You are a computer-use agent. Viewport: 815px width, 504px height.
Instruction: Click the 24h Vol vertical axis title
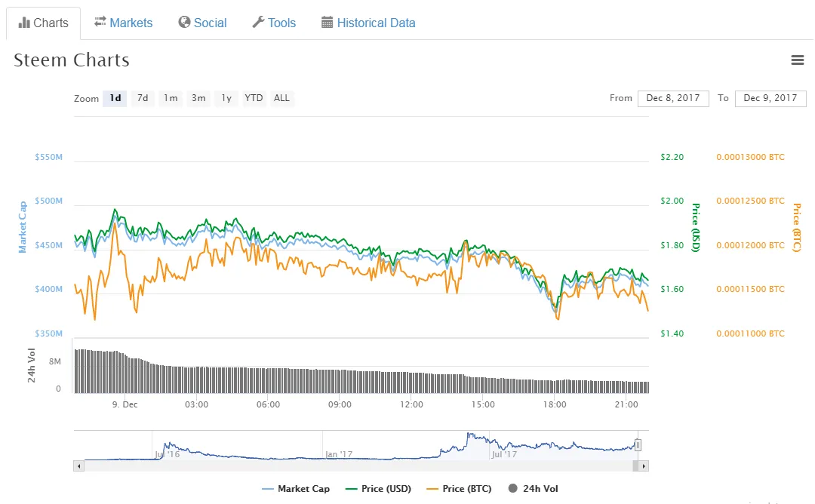pyautogui.click(x=32, y=365)
